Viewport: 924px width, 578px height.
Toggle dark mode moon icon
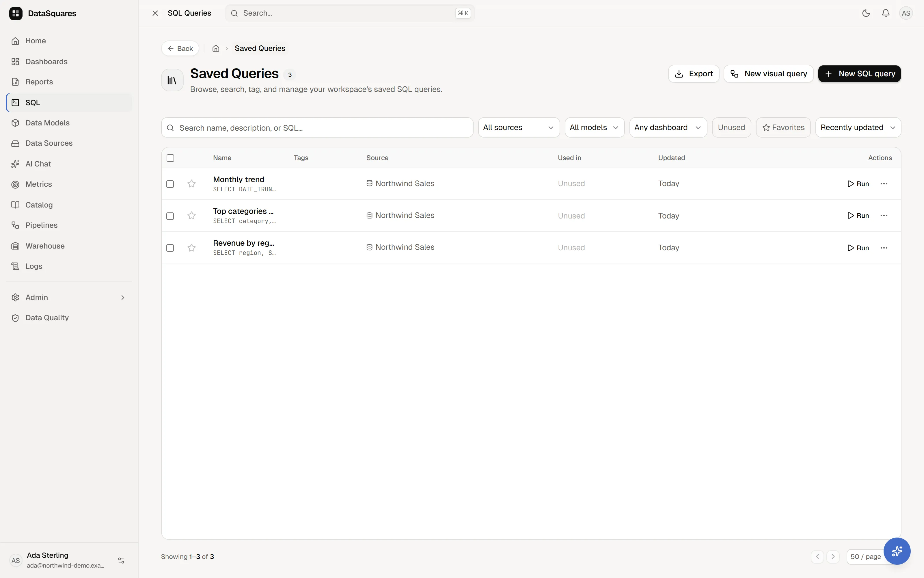pos(866,13)
